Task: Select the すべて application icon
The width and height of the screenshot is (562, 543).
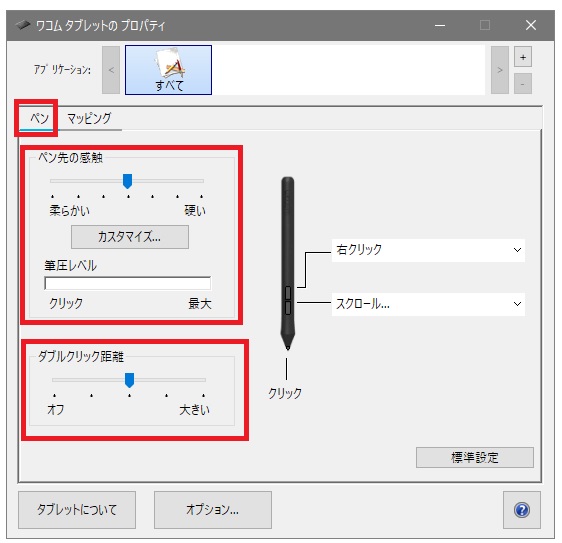Action: click(x=168, y=70)
